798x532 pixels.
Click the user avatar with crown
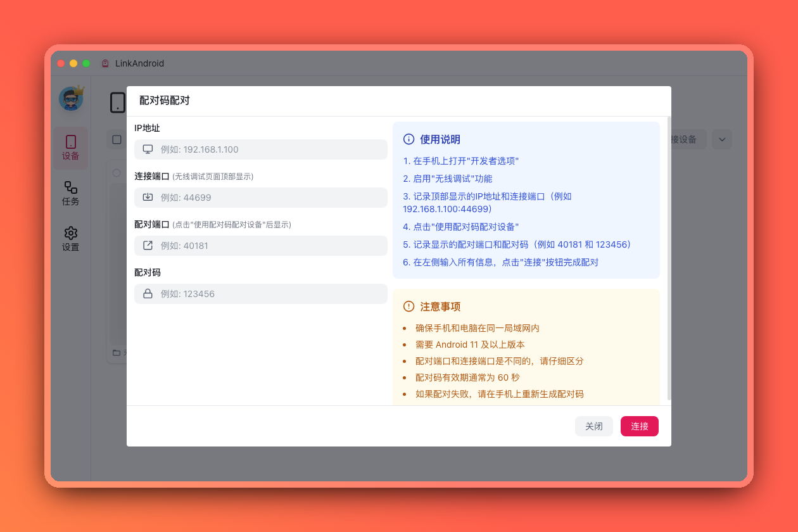point(72,98)
